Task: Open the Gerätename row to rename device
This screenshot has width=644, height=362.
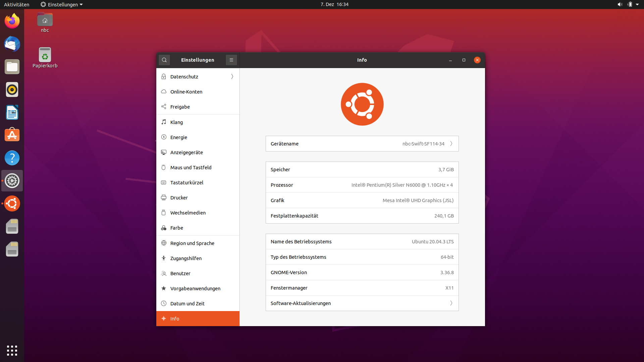Action: (362, 144)
